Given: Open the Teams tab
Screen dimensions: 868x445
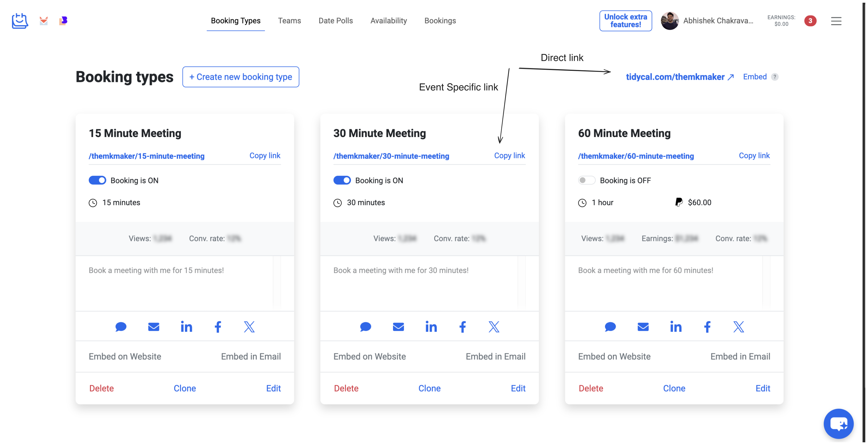Looking at the screenshot, I should pyautogui.click(x=289, y=21).
